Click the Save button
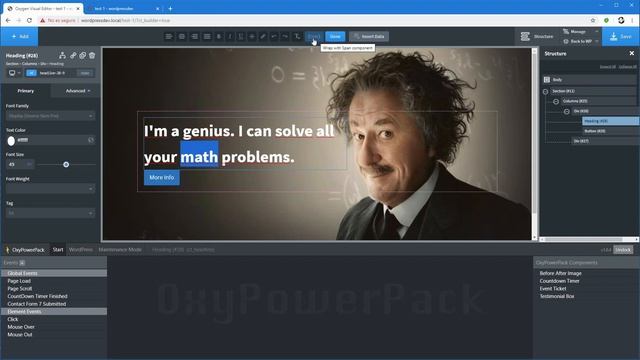 [621, 36]
